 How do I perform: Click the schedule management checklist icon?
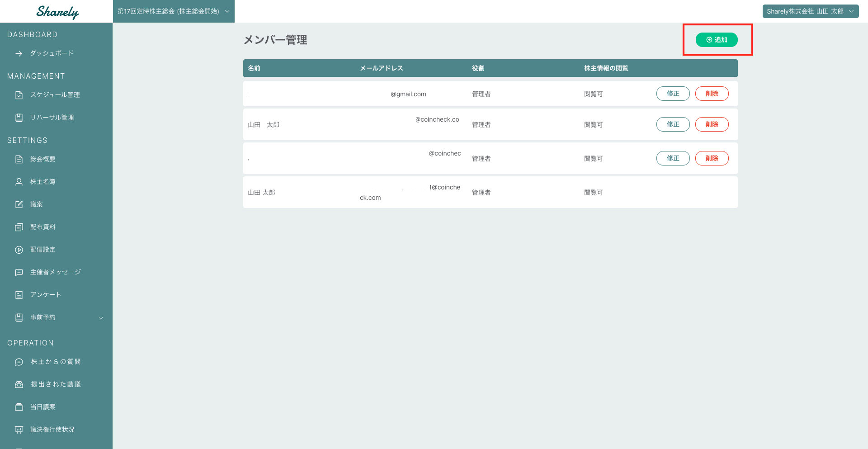coord(19,95)
